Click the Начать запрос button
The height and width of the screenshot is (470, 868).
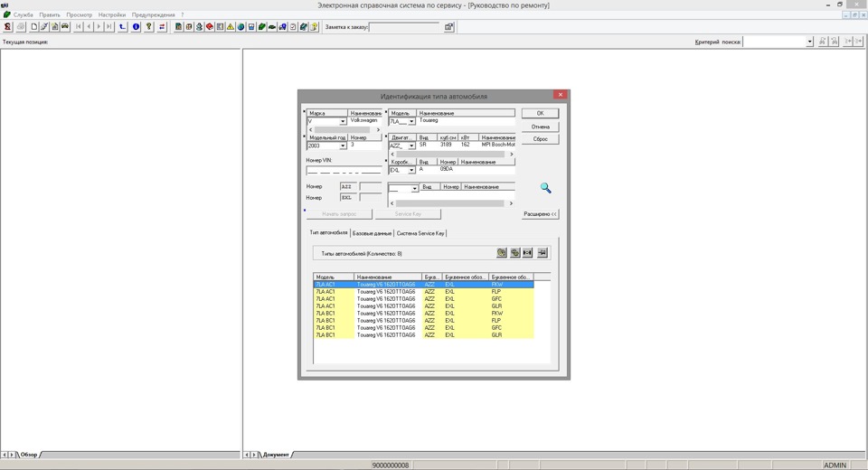point(339,213)
